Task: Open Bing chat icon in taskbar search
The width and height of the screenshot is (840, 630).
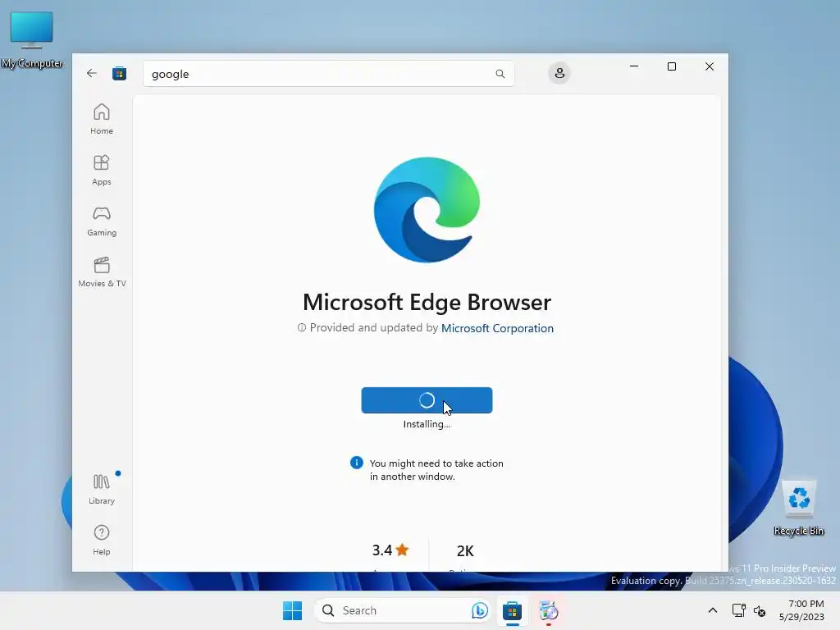Action: (479, 610)
